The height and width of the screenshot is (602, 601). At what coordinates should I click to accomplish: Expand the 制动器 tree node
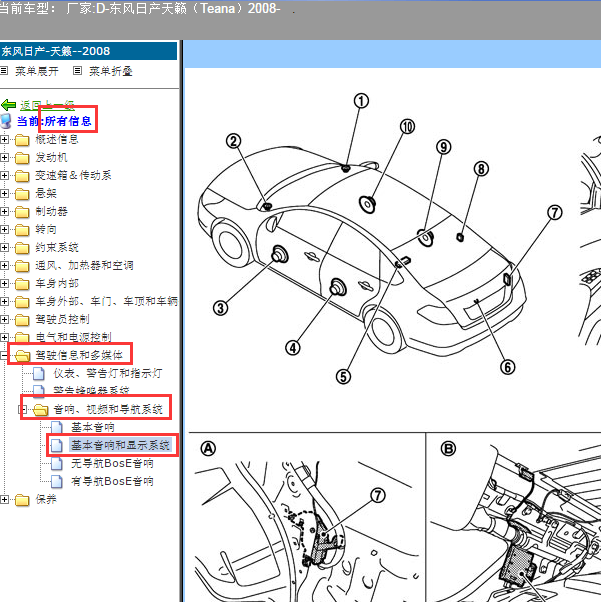click(x=4, y=212)
